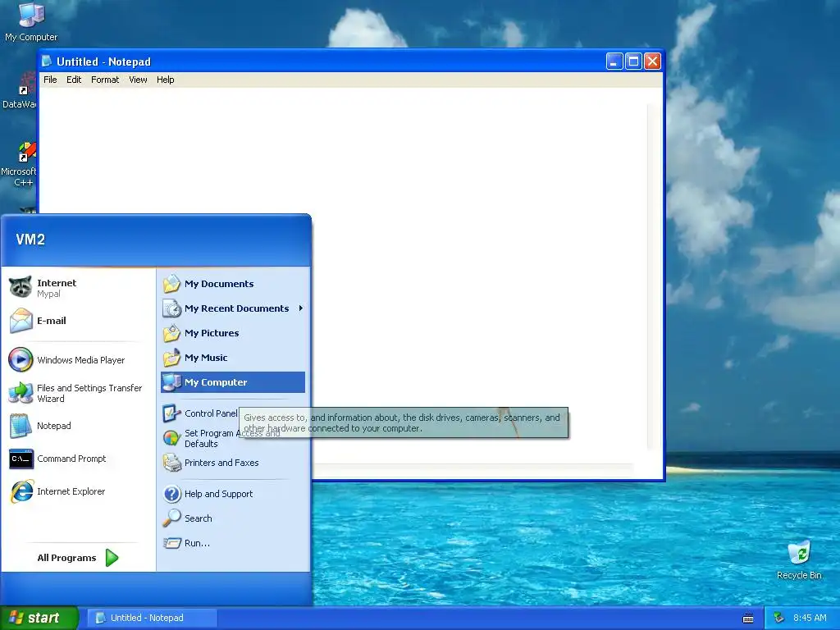This screenshot has width=840, height=630.
Task: Open the E-mail envelope icon
Action: [21, 321]
